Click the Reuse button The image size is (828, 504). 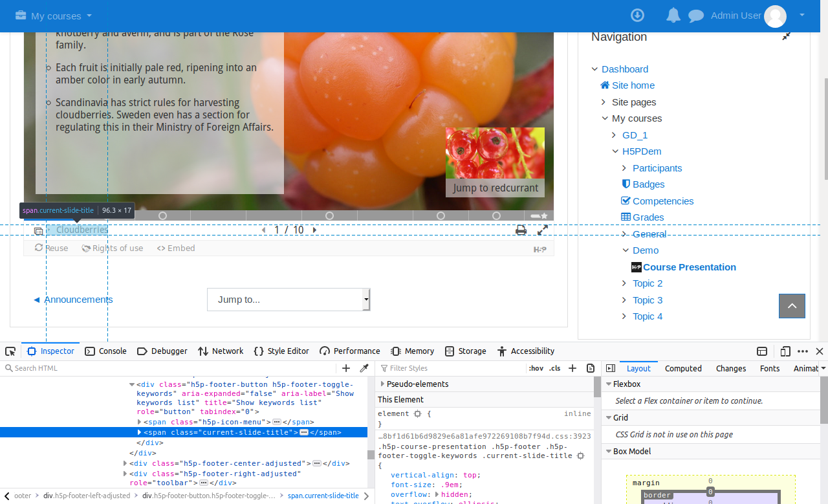[51, 248]
